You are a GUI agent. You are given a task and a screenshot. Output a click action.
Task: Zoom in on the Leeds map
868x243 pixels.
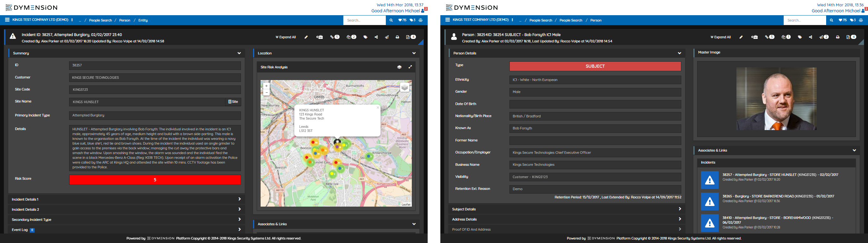pyautogui.click(x=266, y=86)
